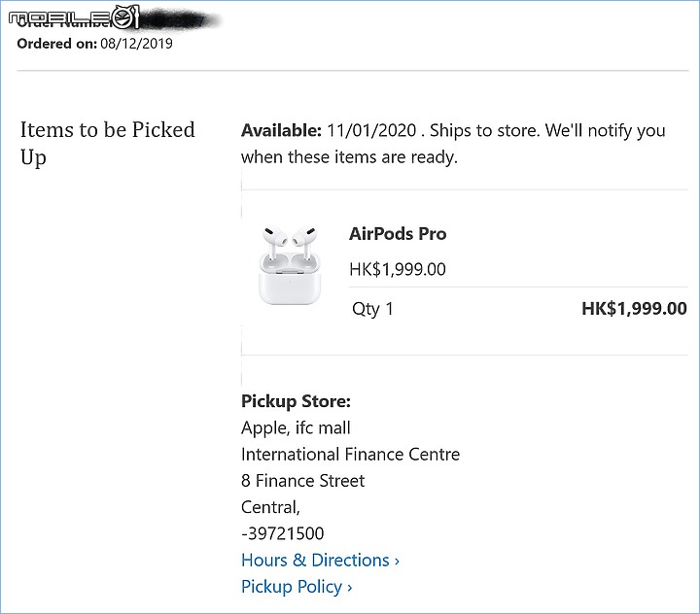Viewport: 700px width, 614px height.
Task: Open the Pickup Policy link
Action: pos(297,587)
